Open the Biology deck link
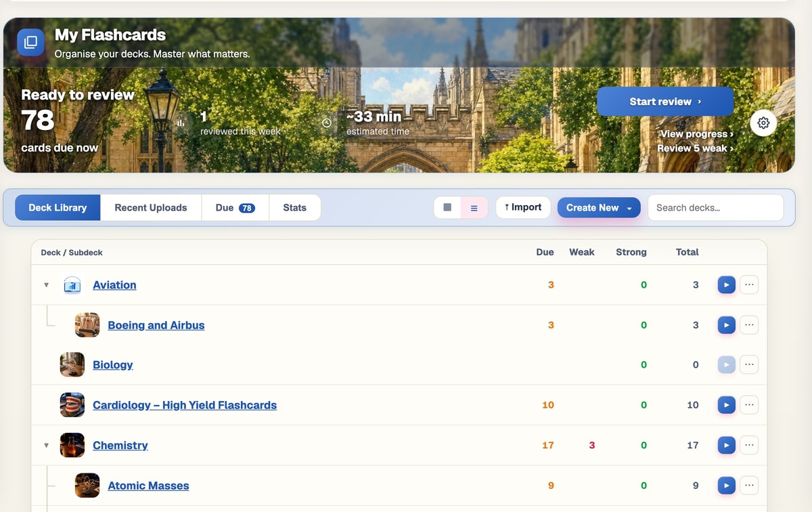This screenshot has width=812, height=512. 113,365
